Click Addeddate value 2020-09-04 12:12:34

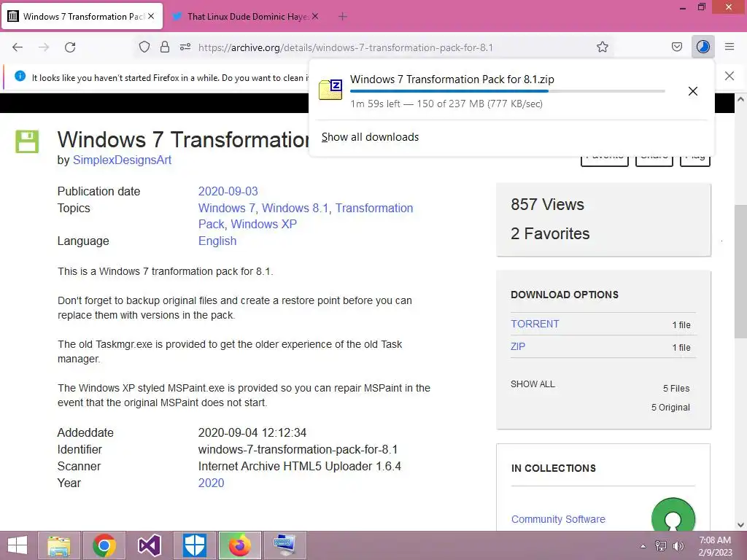[x=252, y=433]
